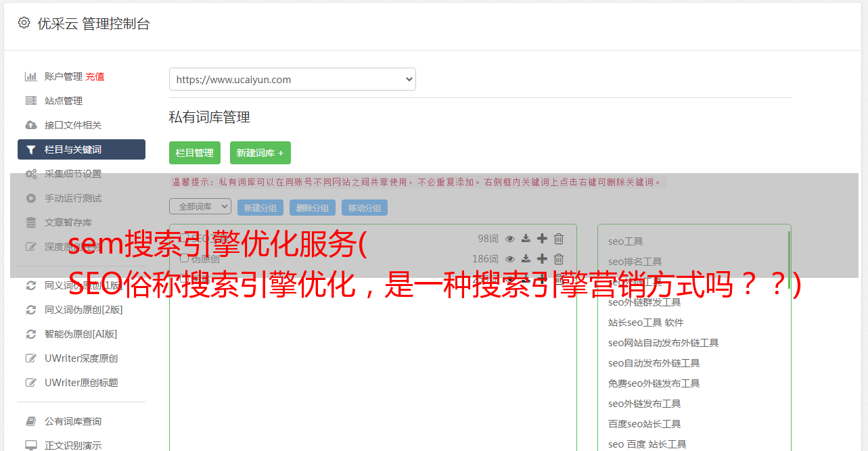This screenshot has height=451, width=868.
Task: Click the book icon for 公有词库查询
Action: pos(31,421)
